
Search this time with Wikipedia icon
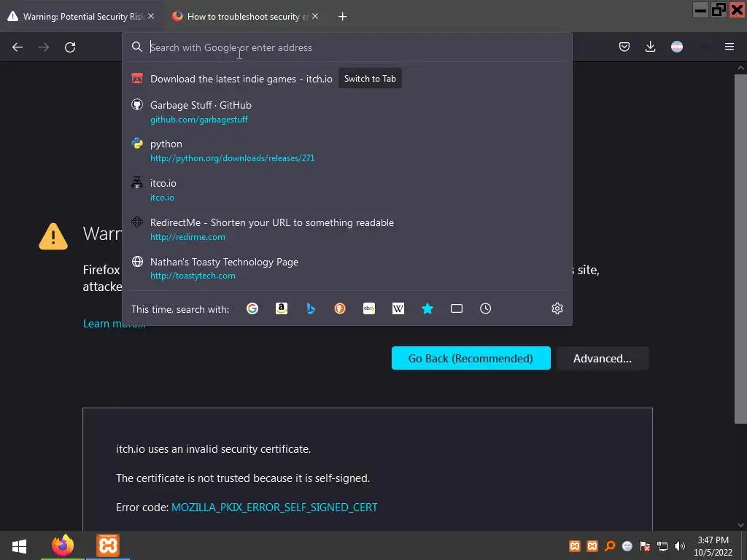398,308
